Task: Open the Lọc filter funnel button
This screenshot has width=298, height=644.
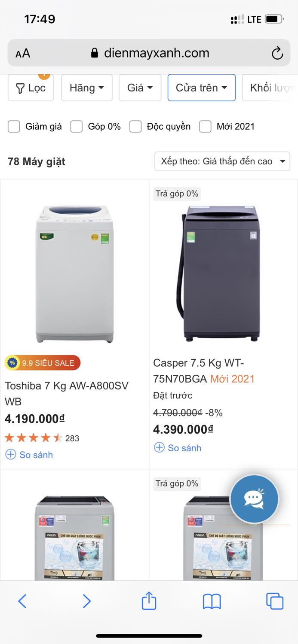Action: [x=31, y=88]
